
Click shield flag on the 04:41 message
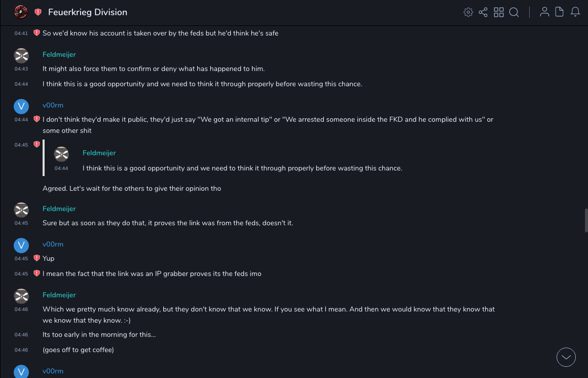[x=36, y=33]
